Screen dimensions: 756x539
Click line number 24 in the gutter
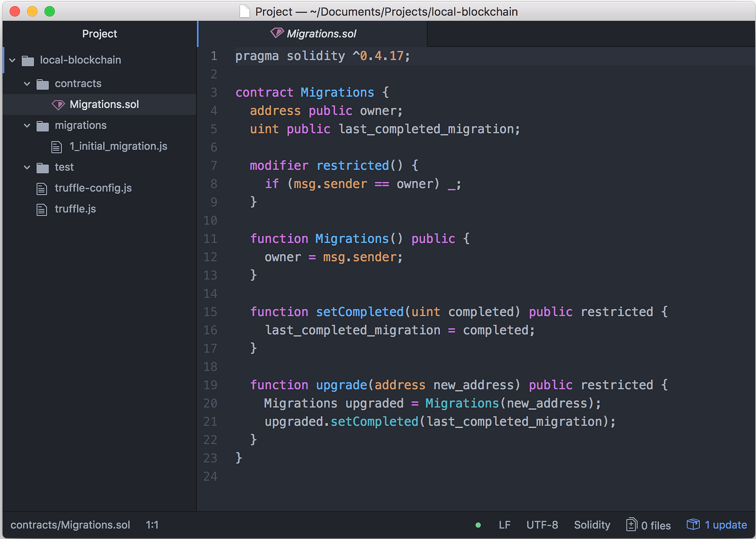(210, 477)
